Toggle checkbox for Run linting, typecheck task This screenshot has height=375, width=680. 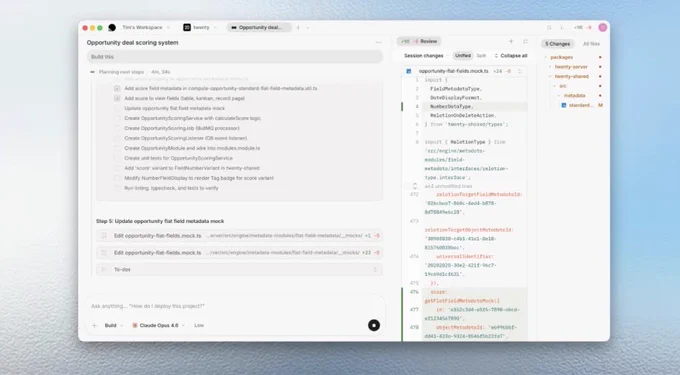click(x=117, y=188)
